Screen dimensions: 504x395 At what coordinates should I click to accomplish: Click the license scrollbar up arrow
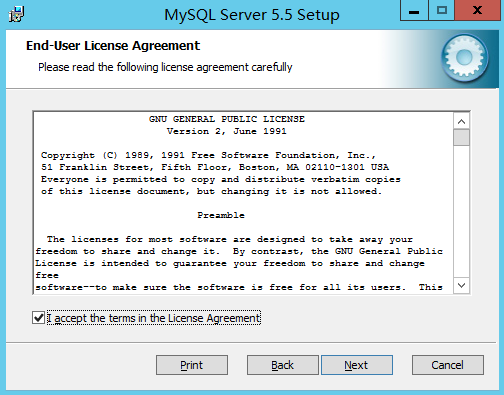pyautogui.click(x=461, y=122)
